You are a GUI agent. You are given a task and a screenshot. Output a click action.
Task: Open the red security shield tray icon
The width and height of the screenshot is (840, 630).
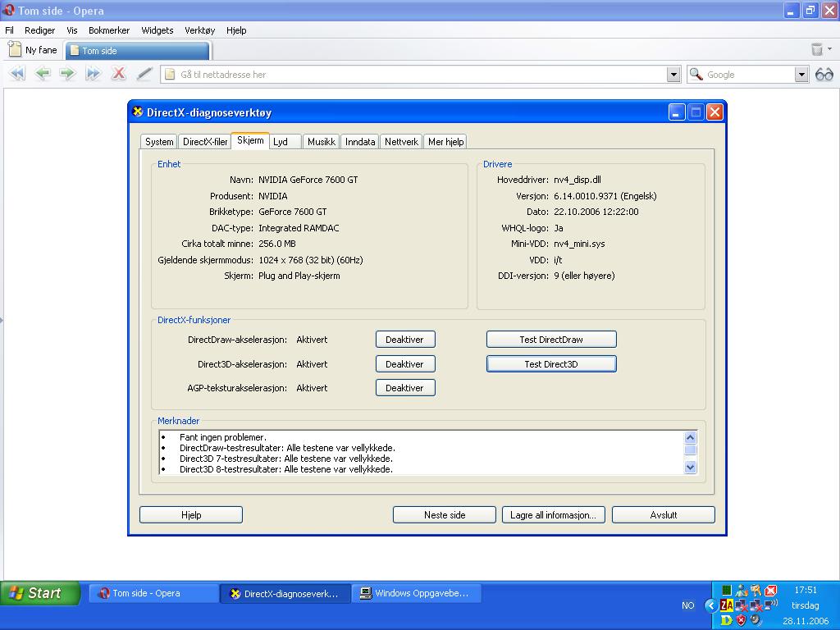coord(741,620)
